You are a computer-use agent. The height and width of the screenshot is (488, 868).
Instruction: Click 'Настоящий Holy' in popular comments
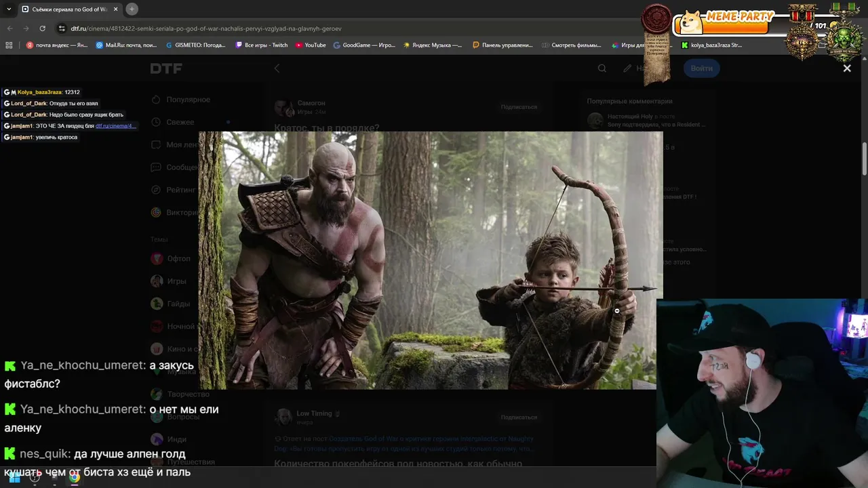pyautogui.click(x=631, y=117)
